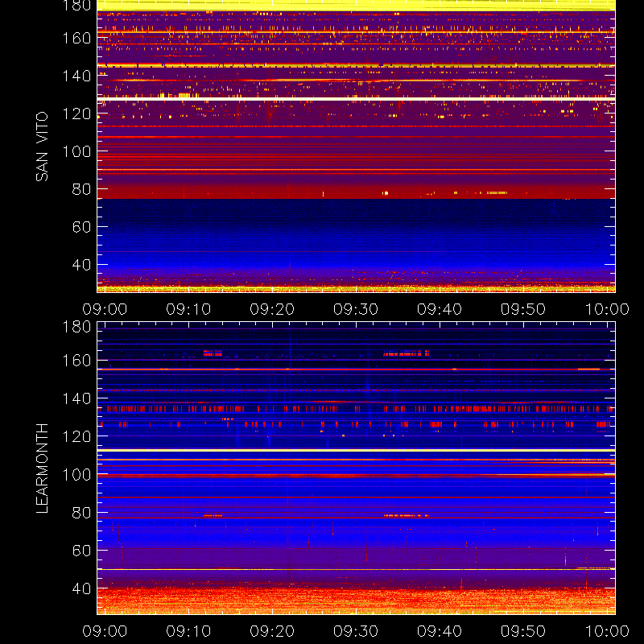The image size is (644, 644).
Task: Select the 80 tick label on San Vito axis
Action: 81,189
